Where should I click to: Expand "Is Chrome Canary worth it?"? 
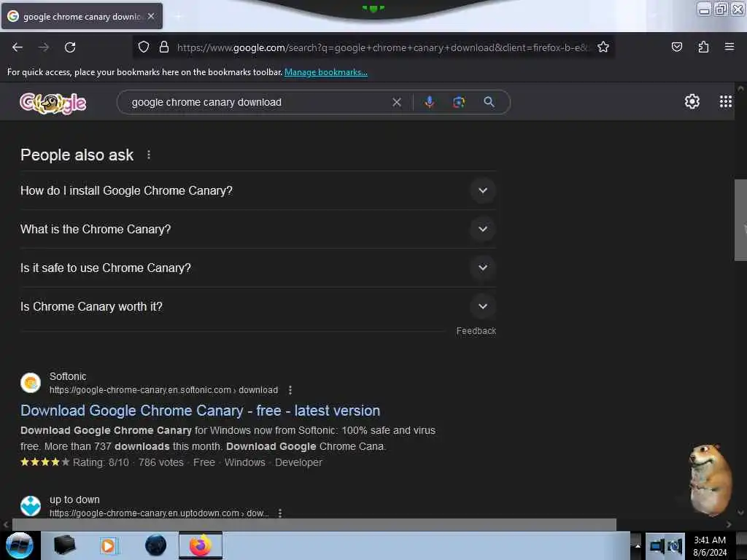[x=258, y=306]
